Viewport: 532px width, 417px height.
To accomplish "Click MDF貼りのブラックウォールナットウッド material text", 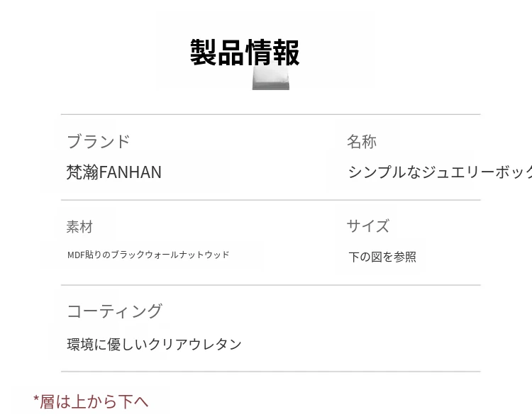I will (148, 255).
